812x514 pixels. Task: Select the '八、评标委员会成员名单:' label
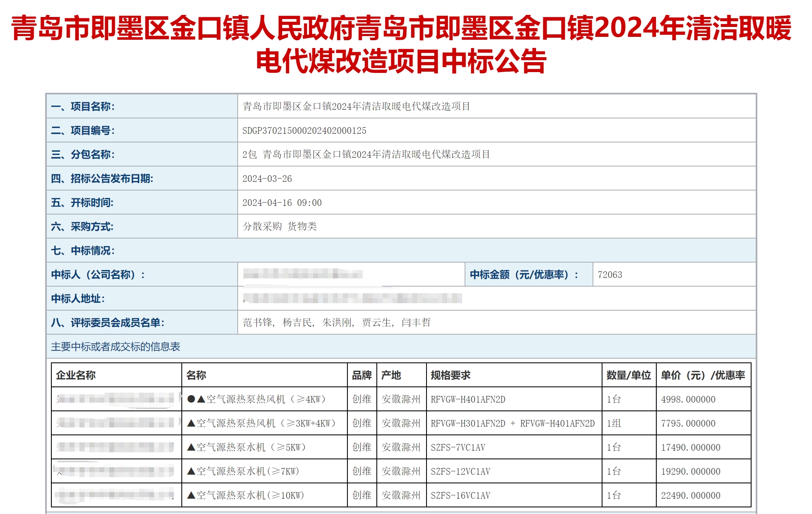pyautogui.click(x=108, y=323)
